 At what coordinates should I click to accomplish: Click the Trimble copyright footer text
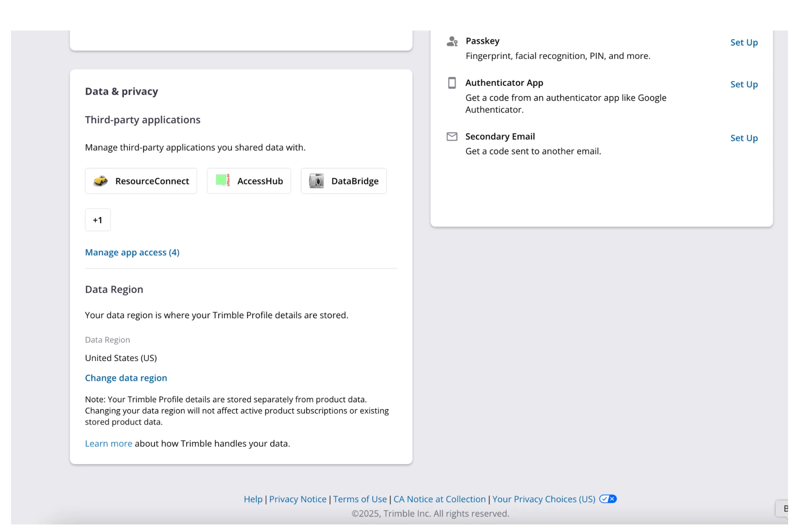[x=430, y=513]
